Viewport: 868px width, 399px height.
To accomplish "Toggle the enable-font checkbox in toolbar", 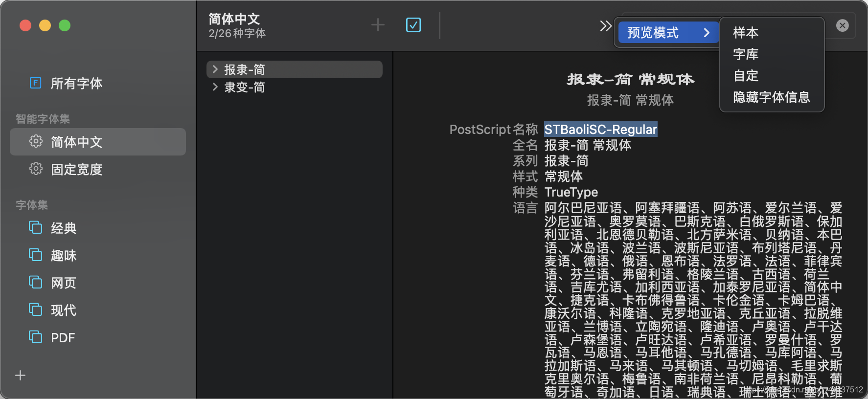I will tap(413, 25).
